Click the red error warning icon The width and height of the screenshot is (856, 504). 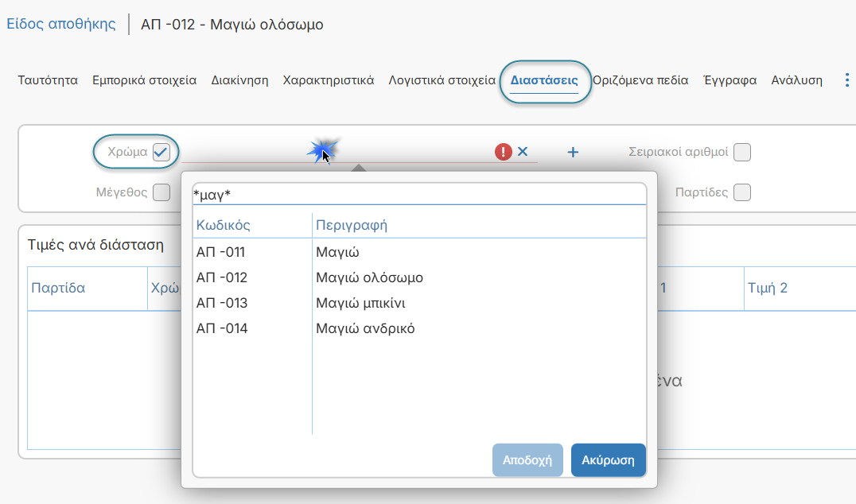click(503, 152)
